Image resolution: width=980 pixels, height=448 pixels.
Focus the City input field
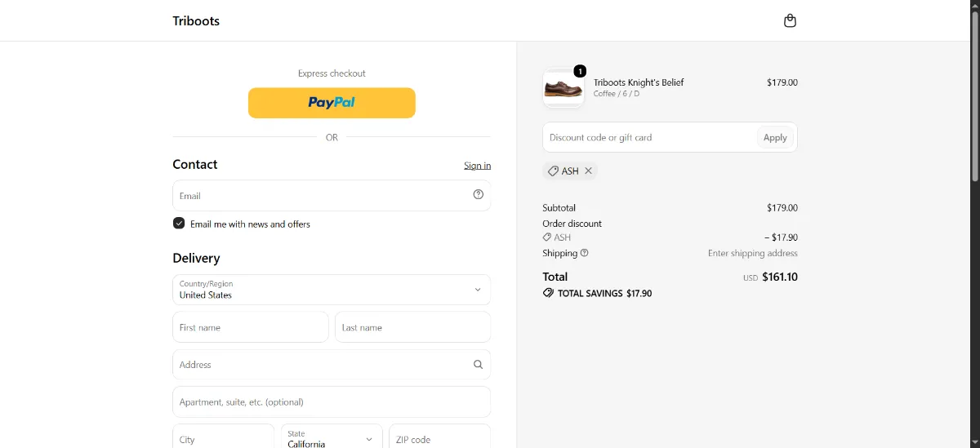pos(224,439)
